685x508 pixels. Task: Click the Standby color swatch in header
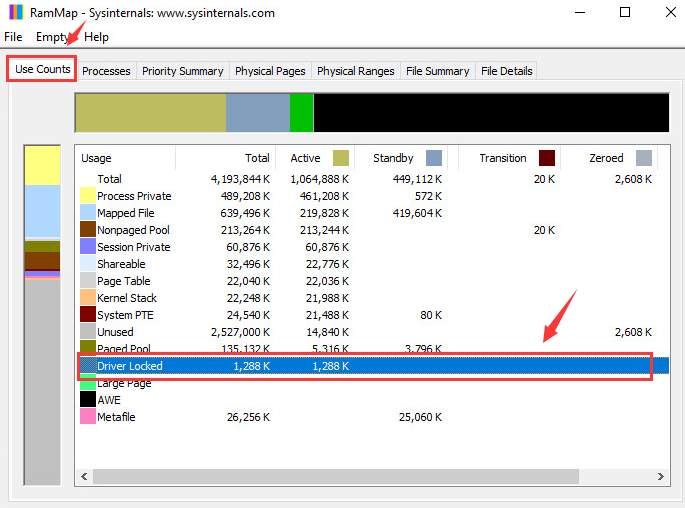tap(434, 158)
